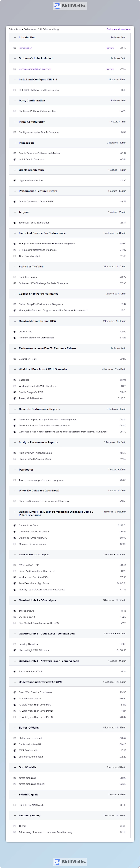
Task: Collapse Quadro Method To Find RCA section
Action: pyautogui.click(x=15, y=321)
